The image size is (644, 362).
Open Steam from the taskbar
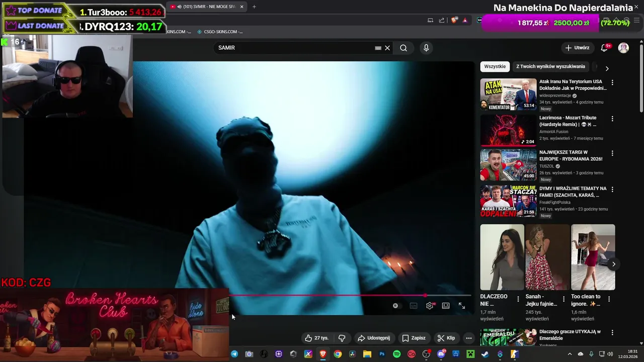click(x=485, y=354)
